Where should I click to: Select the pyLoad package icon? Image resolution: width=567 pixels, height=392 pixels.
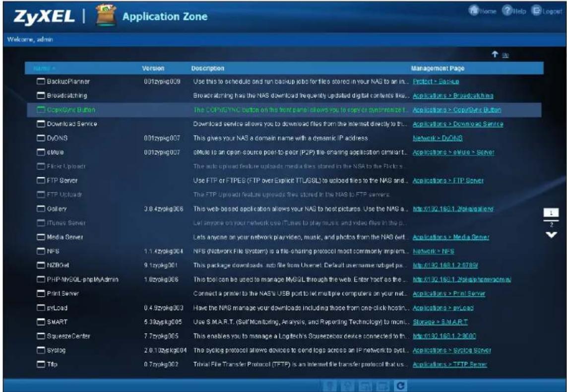(41, 307)
